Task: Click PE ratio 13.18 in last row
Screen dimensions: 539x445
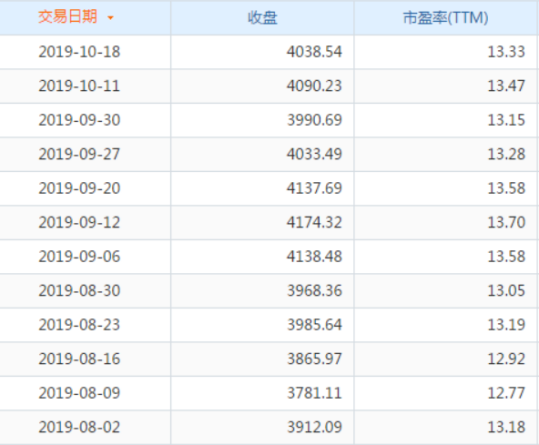Action: click(x=506, y=427)
